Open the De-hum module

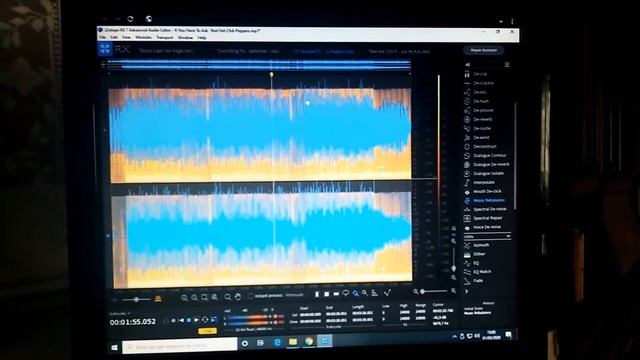(x=481, y=101)
